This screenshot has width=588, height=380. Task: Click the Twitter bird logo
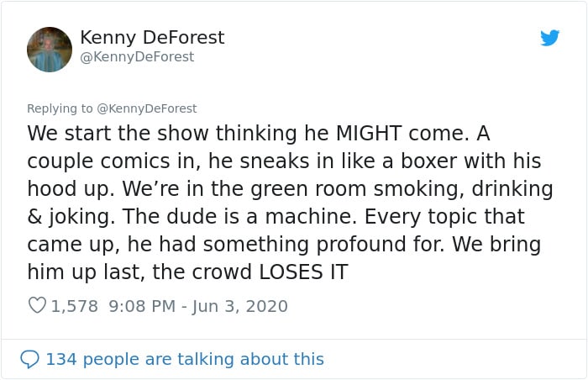pyautogui.click(x=549, y=38)
